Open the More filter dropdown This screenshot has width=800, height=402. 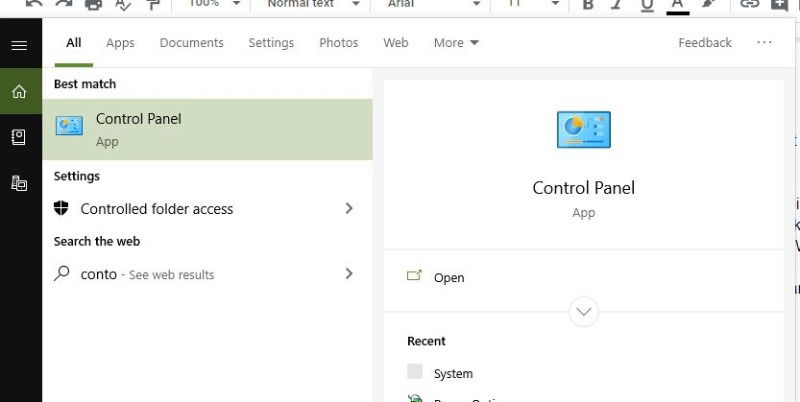[x=456, y=43]
